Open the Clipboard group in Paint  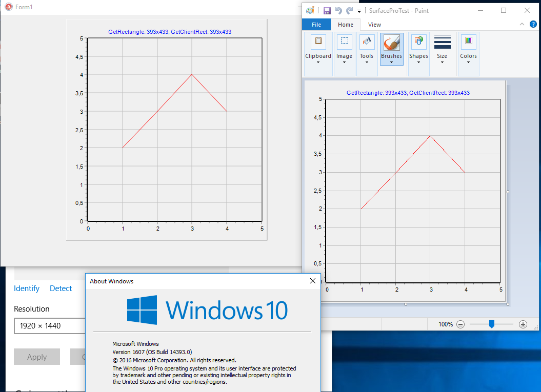tap(318, 54)
